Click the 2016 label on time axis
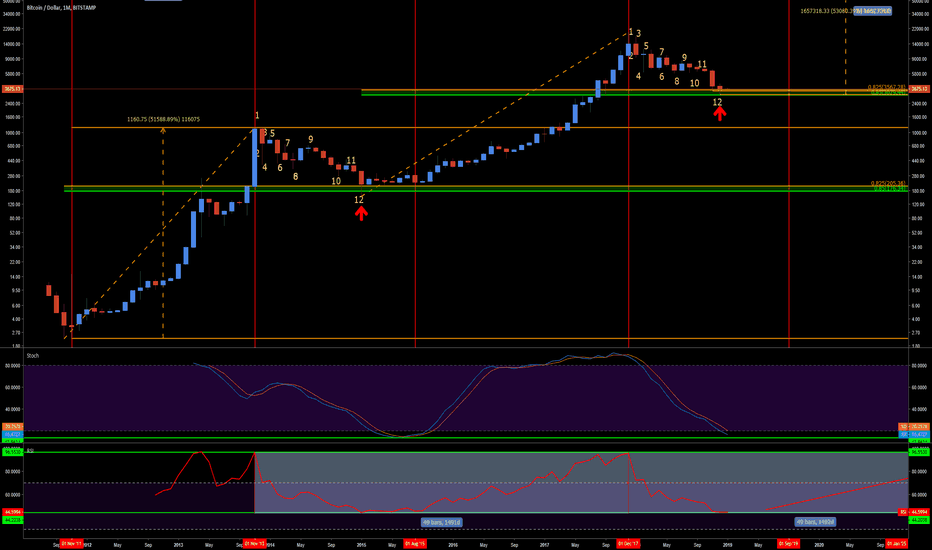 452,545
